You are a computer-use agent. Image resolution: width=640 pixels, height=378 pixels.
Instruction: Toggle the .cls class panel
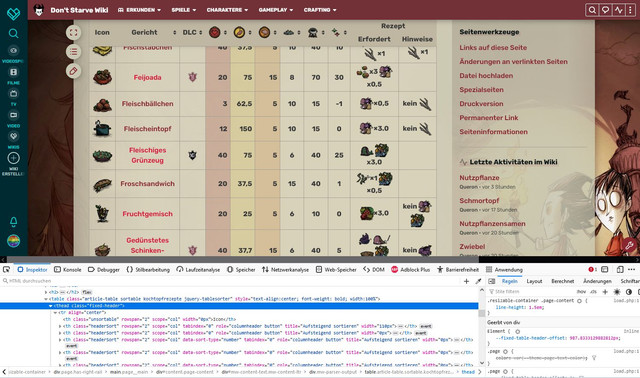(593, 292)
